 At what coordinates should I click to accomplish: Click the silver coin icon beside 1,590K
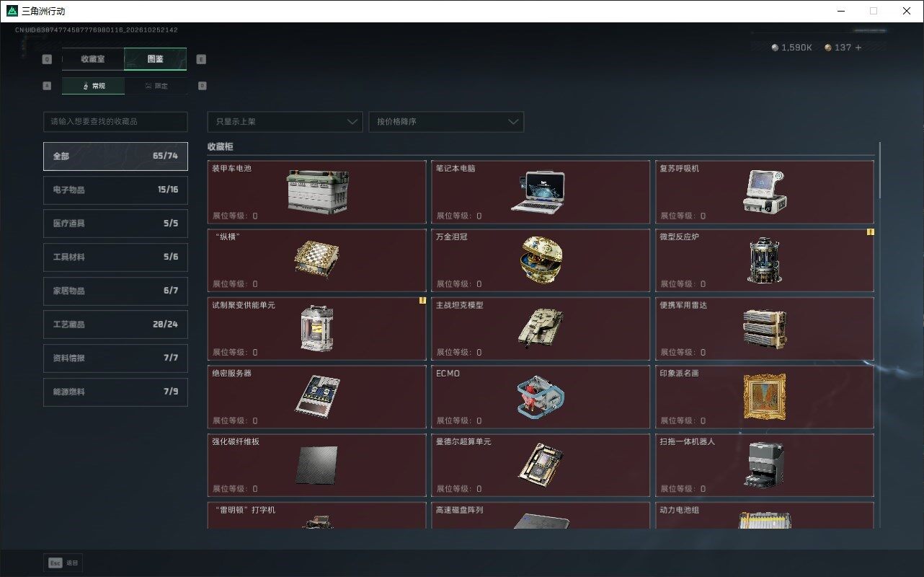[775, 48]
